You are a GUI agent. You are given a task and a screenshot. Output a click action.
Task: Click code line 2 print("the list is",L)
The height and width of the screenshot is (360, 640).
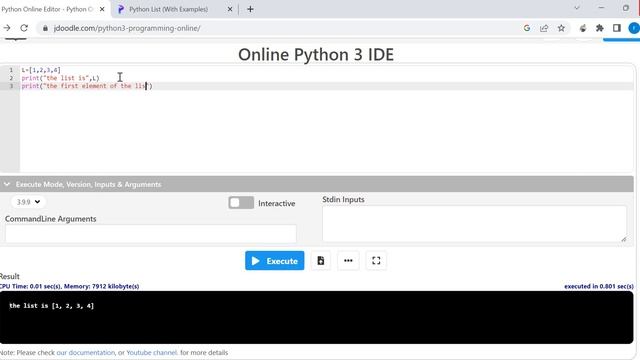60,78
